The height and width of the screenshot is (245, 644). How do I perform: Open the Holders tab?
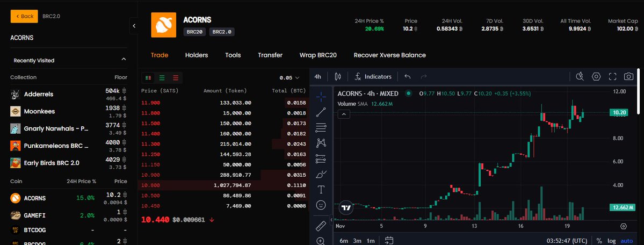(197, 55)
